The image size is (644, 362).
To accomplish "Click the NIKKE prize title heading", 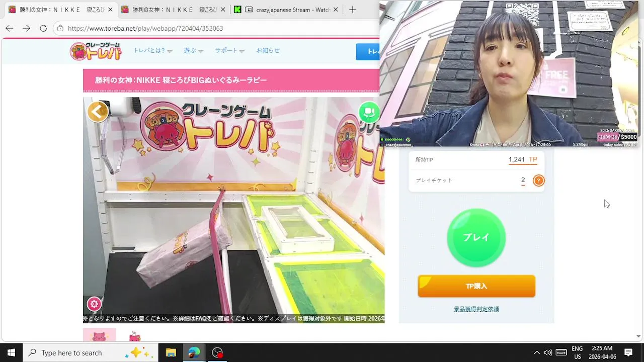I will 181,80.
